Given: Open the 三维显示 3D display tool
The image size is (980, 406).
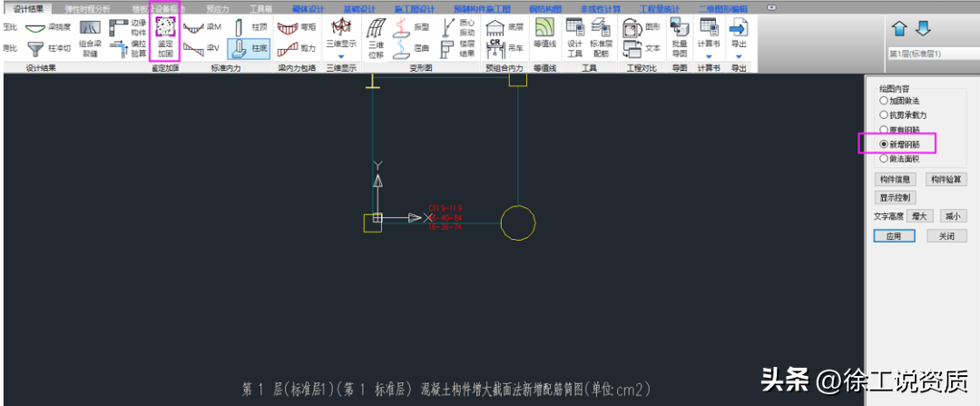Looking at the screenshot, I should click(x=341, y=33).
